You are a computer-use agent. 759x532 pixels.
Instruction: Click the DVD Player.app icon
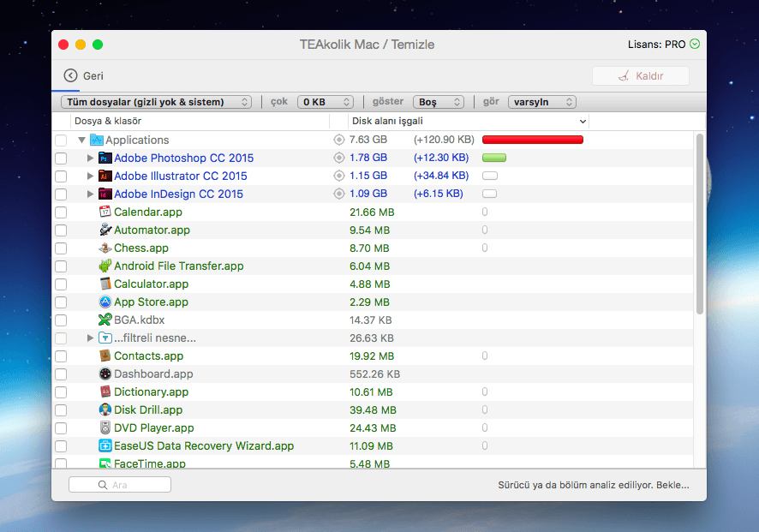(x=105, y=428)
